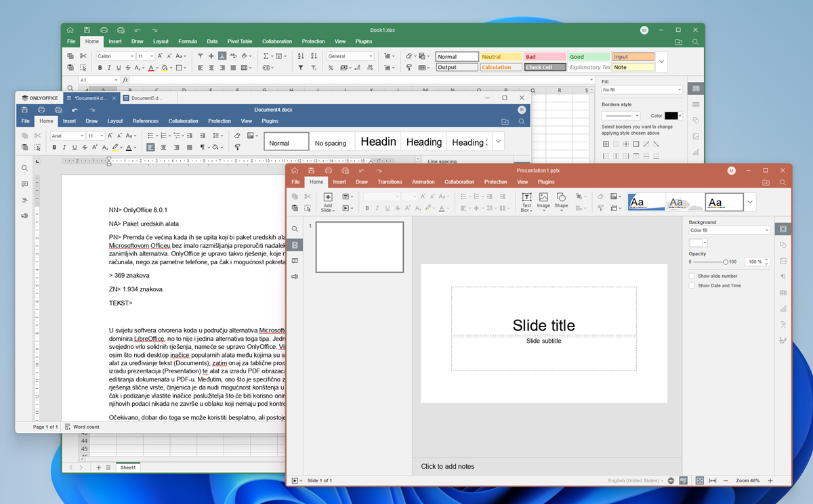Open General number format dropdown in Book1.xlsx
813x504 pixels.
(x=350, y=56)
